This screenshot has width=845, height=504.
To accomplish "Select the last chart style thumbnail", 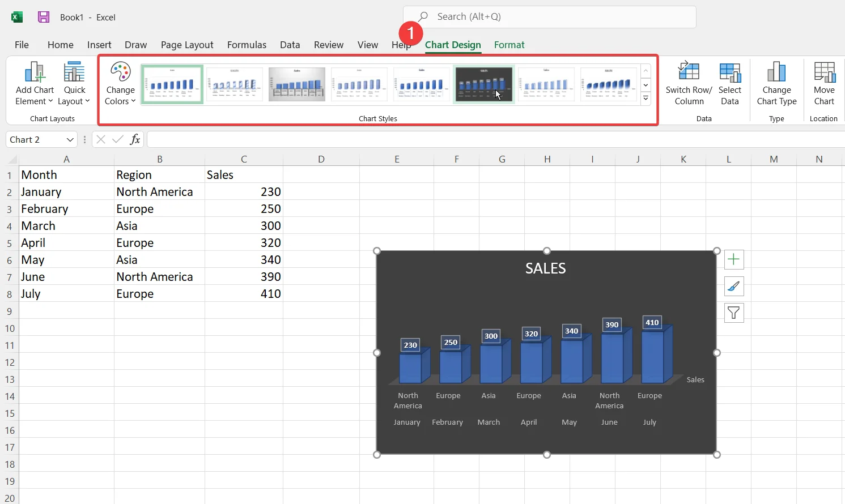I will (x=609, y=84).
